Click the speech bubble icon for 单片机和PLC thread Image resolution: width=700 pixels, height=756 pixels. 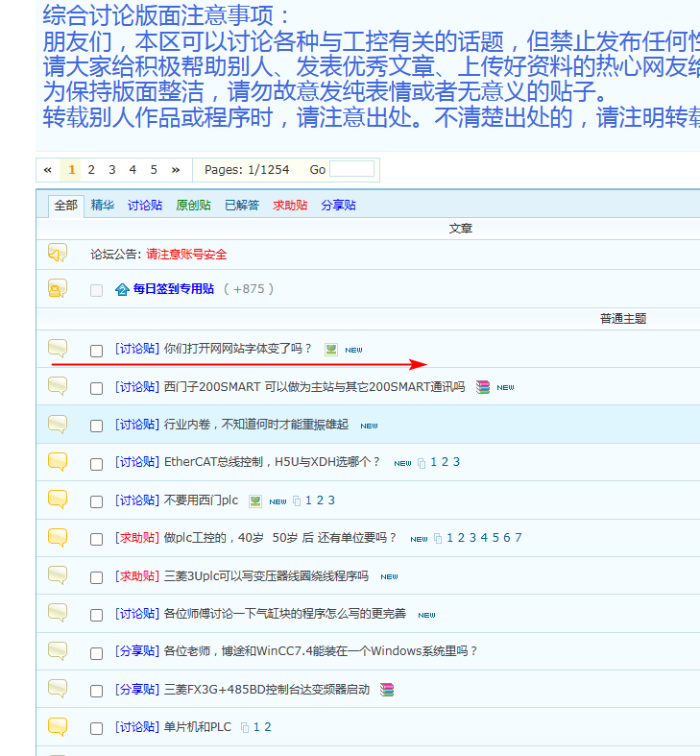tap(58, 726)
